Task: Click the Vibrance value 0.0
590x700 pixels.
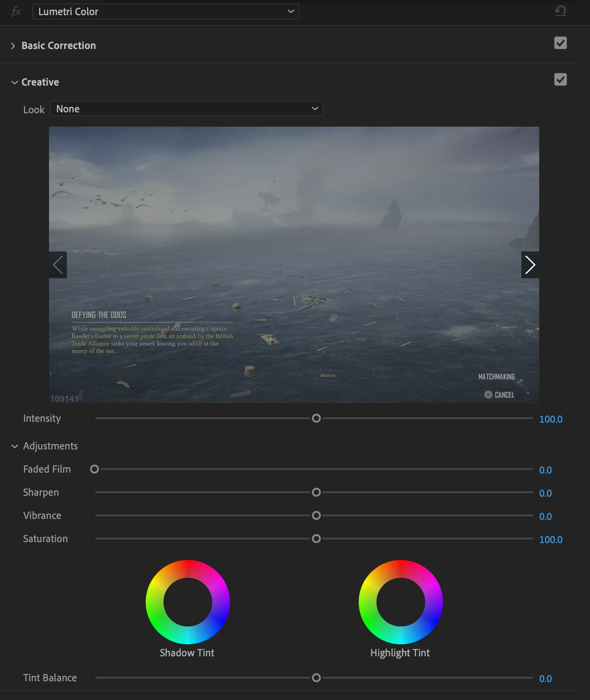Action: pyautogui.click(x=545, y=516)
